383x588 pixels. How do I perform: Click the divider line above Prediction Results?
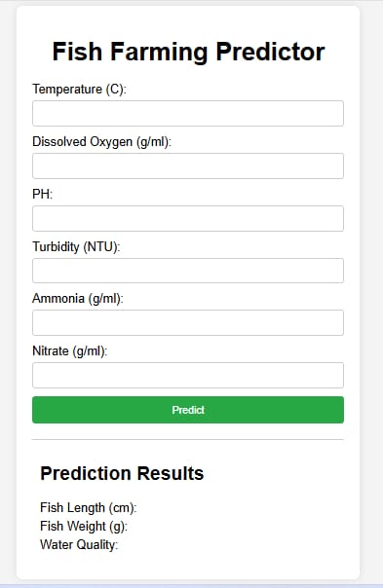click(188, 439)
